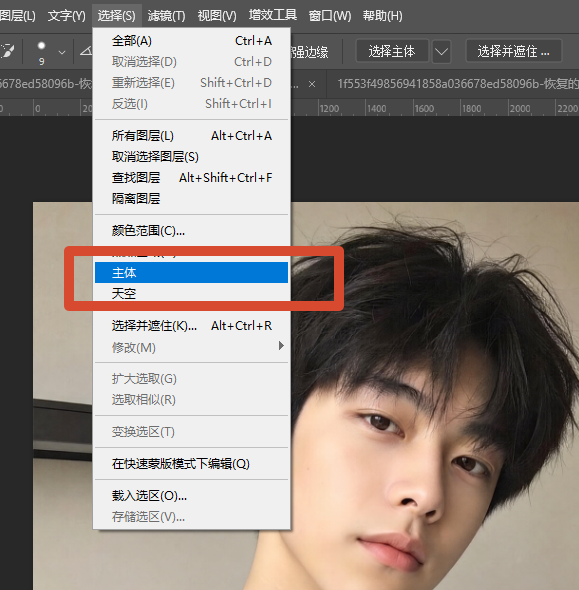This screenshot has width=579, height=590.
Task: Switch to the second document tab 1f553f49856941858a036678ed58096b
Action: [457, 84]
